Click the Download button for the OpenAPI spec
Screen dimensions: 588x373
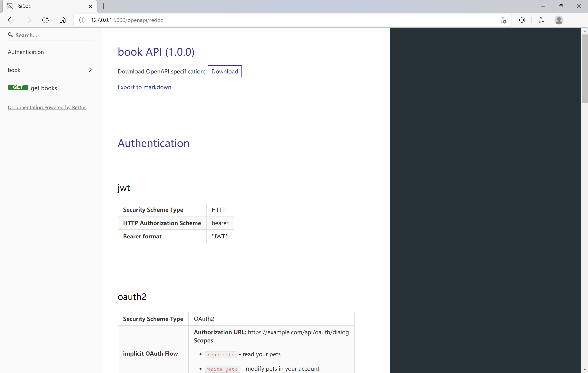point(225,71)
